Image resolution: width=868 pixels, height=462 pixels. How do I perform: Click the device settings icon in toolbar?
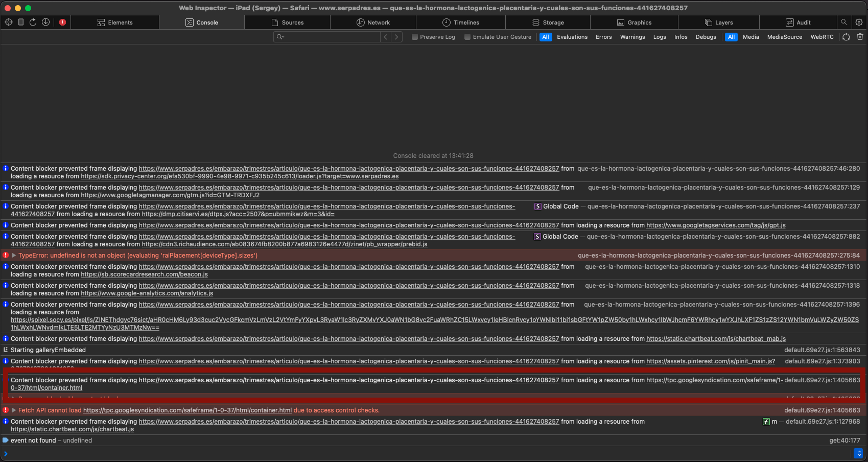point(21,22)
